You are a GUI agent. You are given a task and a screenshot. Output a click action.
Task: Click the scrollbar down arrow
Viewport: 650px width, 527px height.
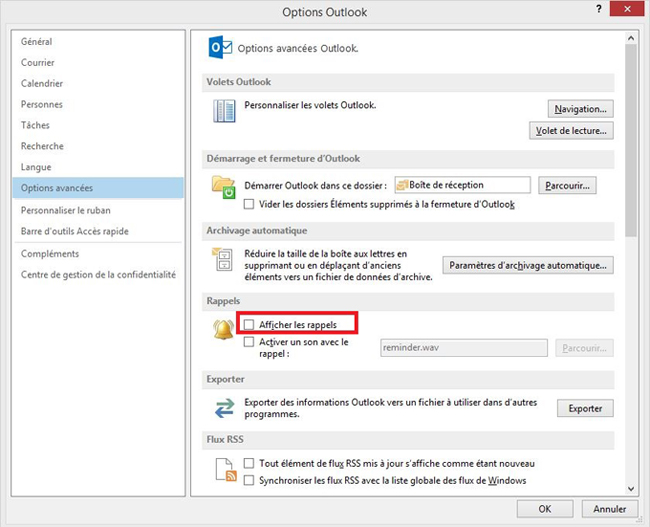pos(631,489)
